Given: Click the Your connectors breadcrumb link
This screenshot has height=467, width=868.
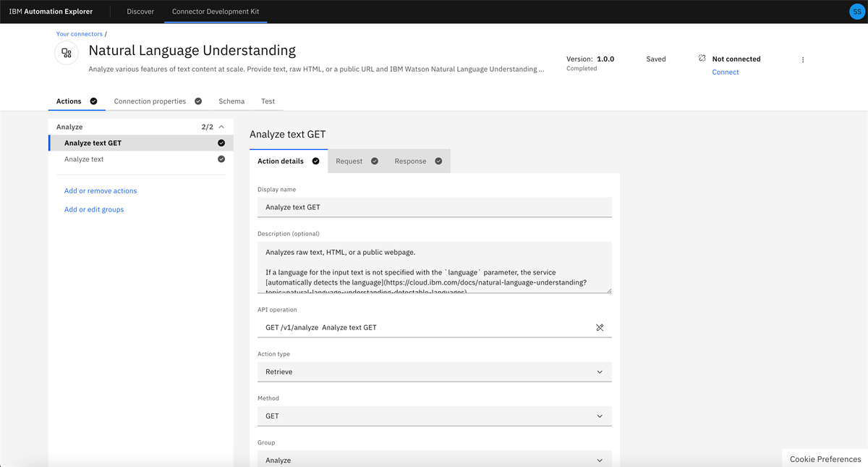Looking at the screenshot, I should (80, 34).
